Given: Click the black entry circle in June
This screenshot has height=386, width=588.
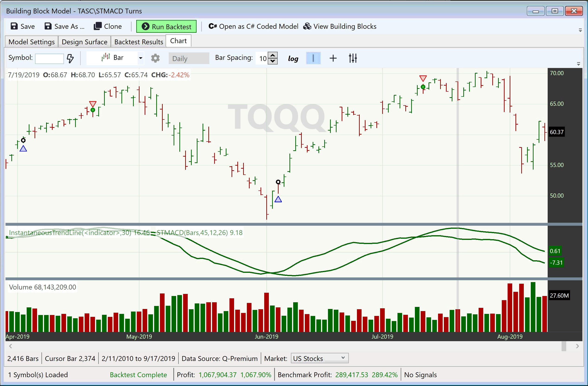Looking at the screenshot, I should coord(278,182).
